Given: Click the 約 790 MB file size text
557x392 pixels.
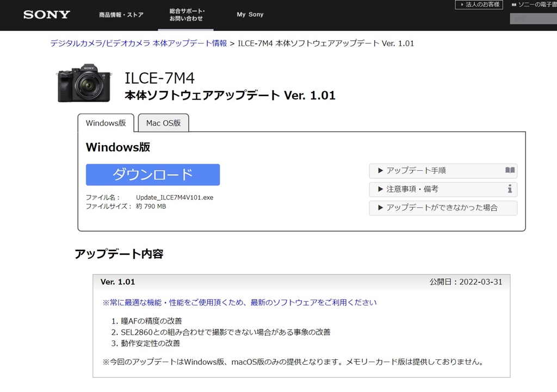Looking at the screenshot, I should [151, 206].
